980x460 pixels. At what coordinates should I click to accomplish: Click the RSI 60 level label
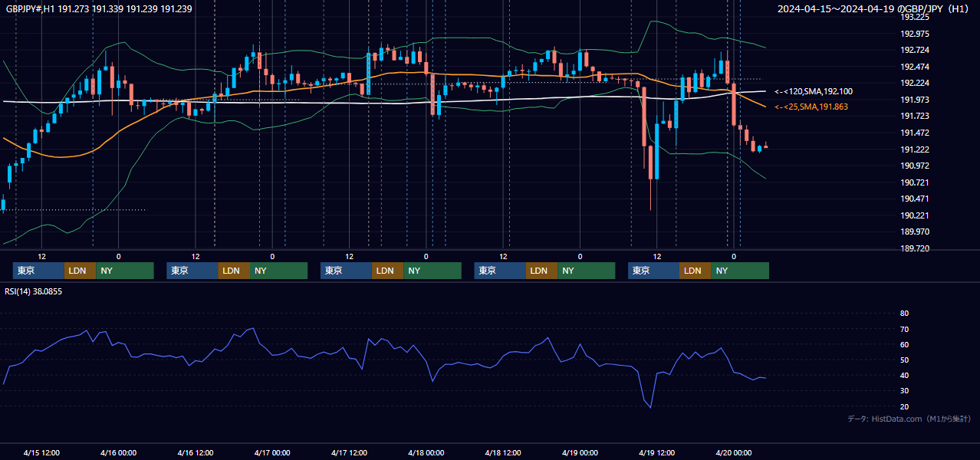[x=904, y=344]
